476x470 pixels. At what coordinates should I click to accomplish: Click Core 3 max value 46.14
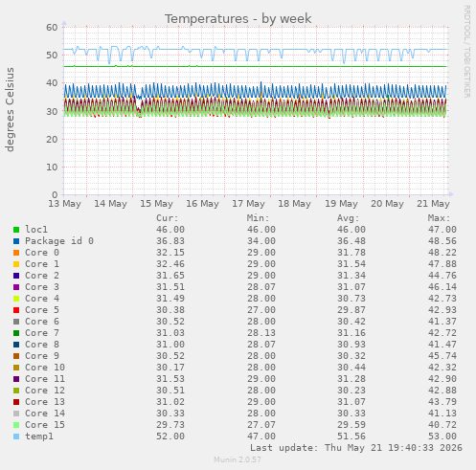(x=442, y=287)
